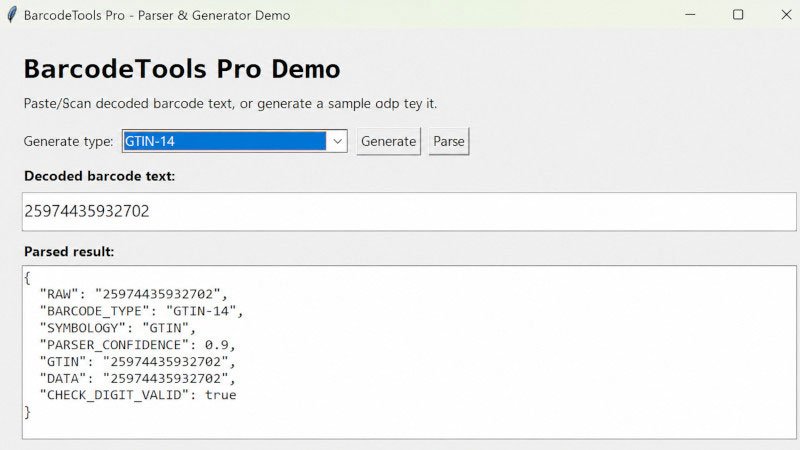This screenshot has height=450, width=800.
Task: Click the "Parsed result:" label
Action: pyautogui.click(x=69, y=252)
